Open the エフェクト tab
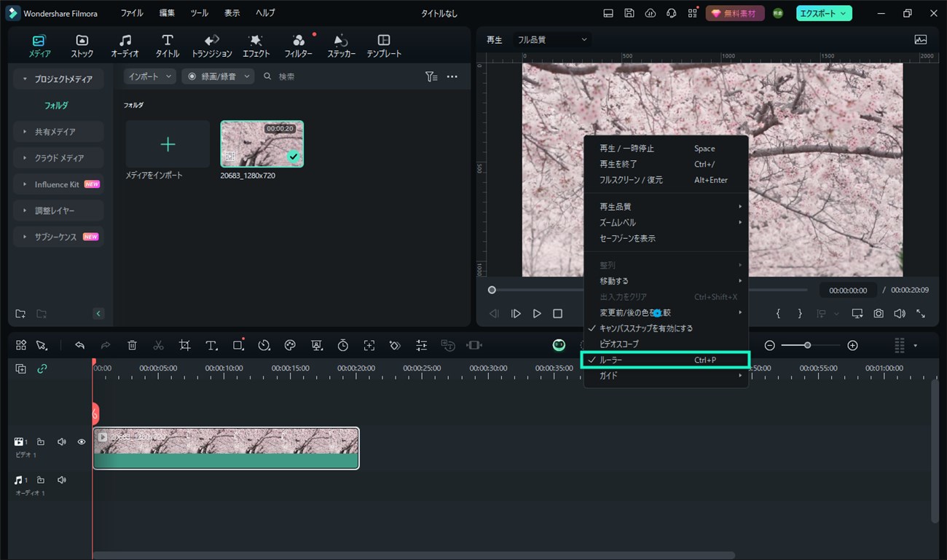The height and width of the screenshot is (560, 947). click(256, 46)
